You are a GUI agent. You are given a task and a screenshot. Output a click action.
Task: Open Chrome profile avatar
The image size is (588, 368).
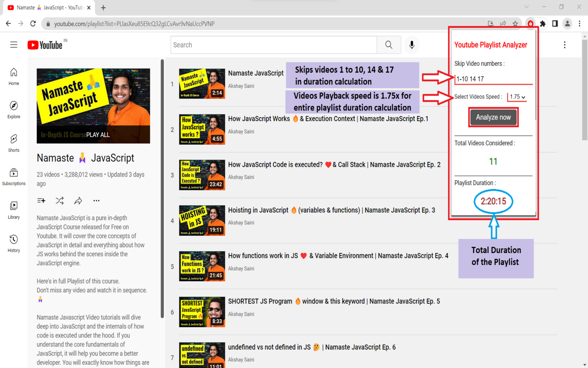pos(567,23)
